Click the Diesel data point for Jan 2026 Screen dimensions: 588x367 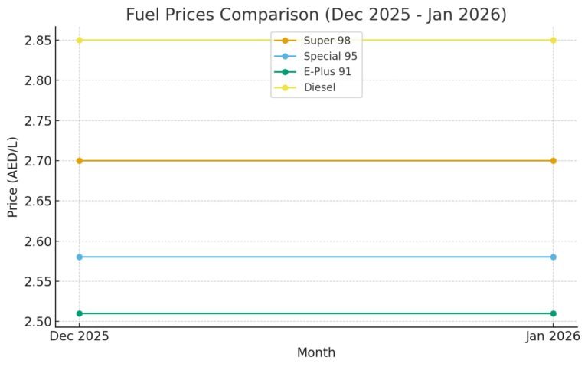(x=553, y=40)
